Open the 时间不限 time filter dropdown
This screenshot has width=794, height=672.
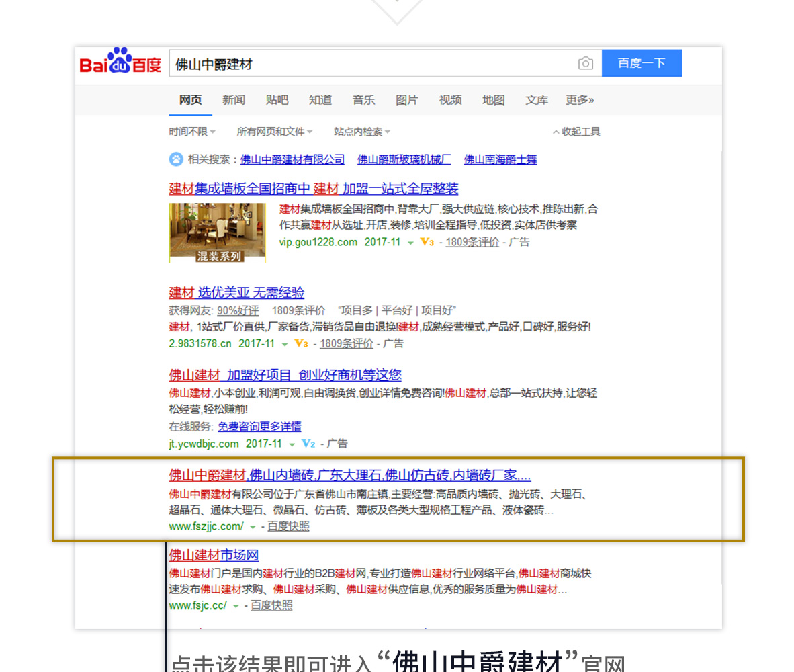(x=191, y=132)
